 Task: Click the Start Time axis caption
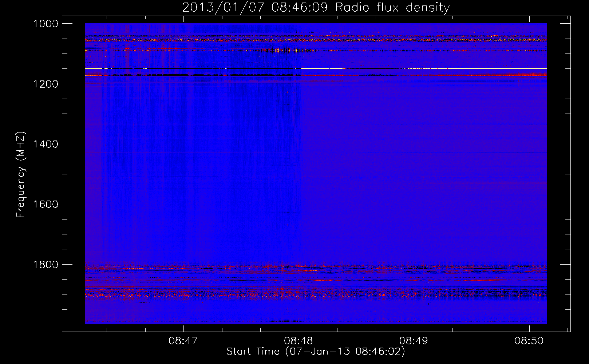(316, 352)
